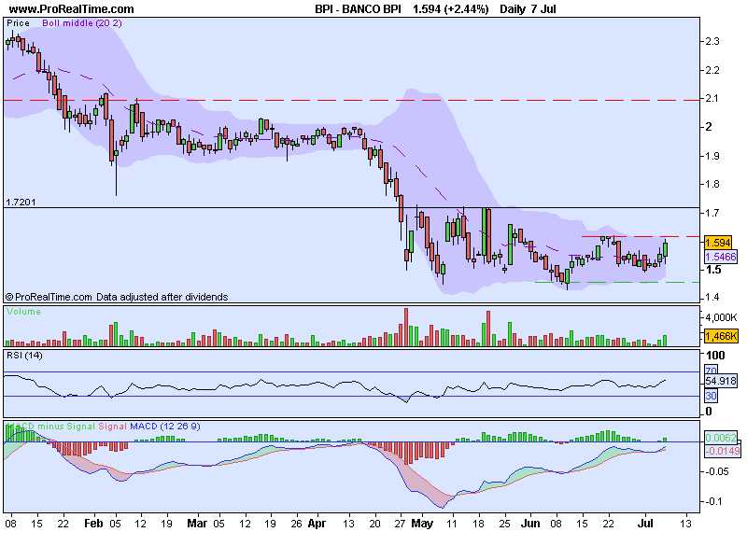Screen dimensions: 747x560
Task: Click the tallest red volume bar near 27 April
Action: point(406,327)
